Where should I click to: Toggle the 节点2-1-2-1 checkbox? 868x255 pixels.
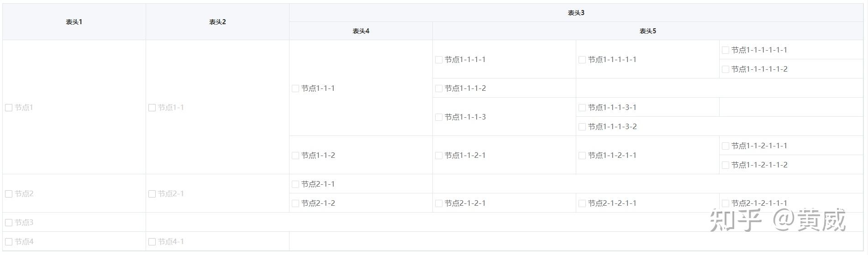tap(439, 203)
